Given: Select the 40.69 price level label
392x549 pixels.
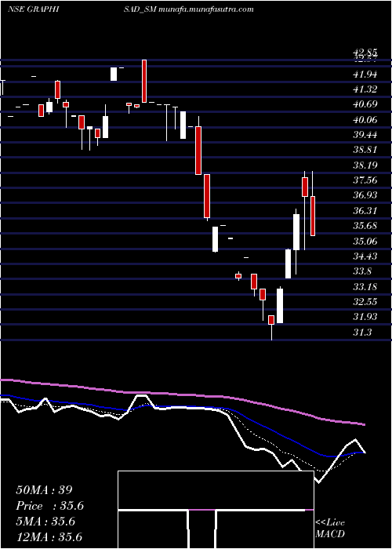Looking at the screenshot, I should [x=365, y=104].
